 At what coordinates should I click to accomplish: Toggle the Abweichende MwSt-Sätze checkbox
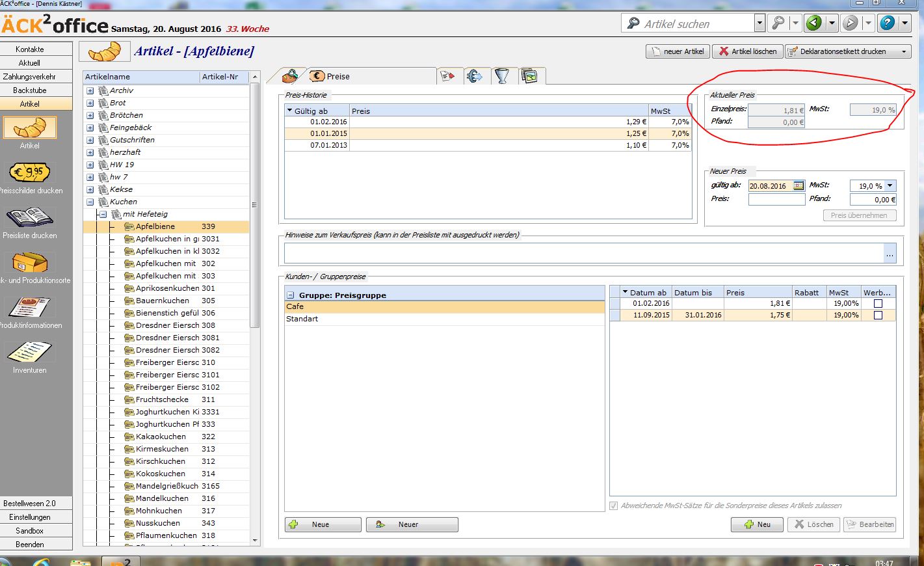pos(614,505)
